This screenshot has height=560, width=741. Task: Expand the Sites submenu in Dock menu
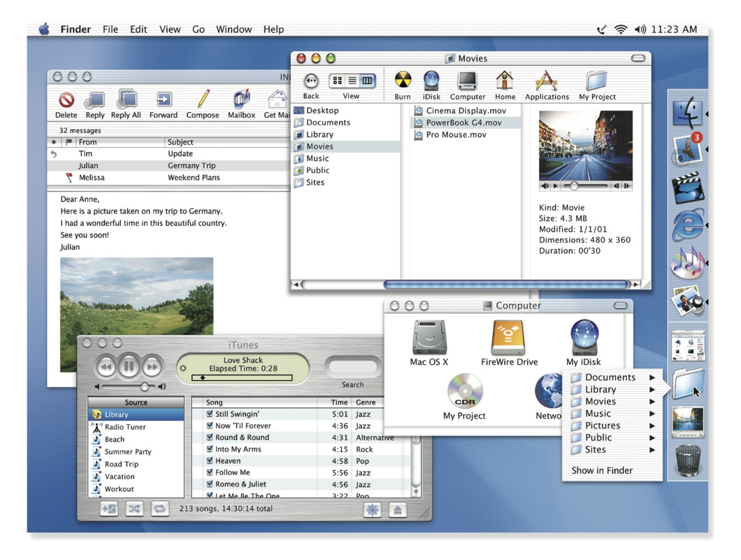(652, 450)
